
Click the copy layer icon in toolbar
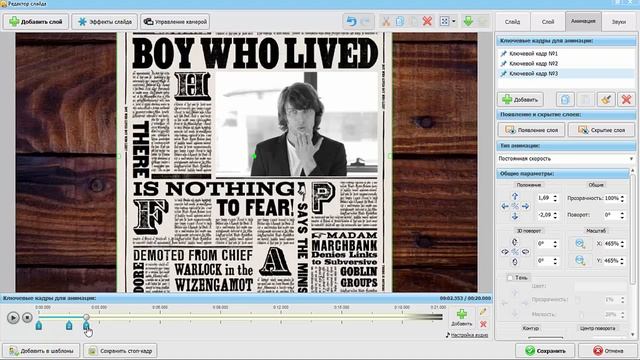(x=400, y=21)
